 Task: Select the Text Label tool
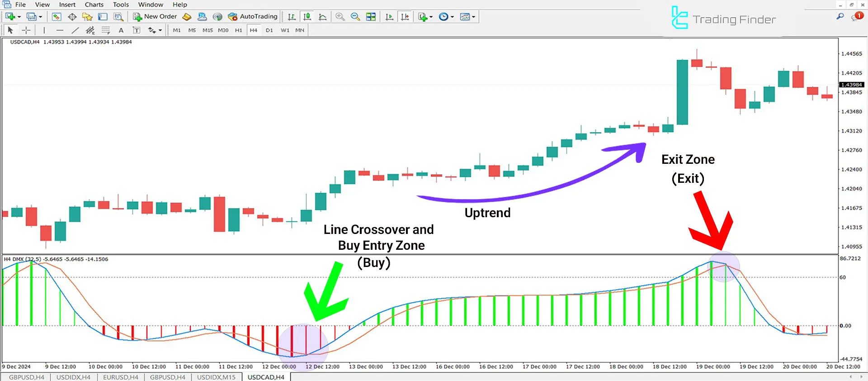pos(136,30)
